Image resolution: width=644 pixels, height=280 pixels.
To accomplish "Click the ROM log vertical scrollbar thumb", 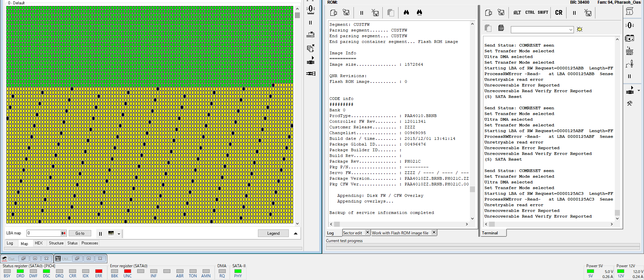I will click(472, 189).
